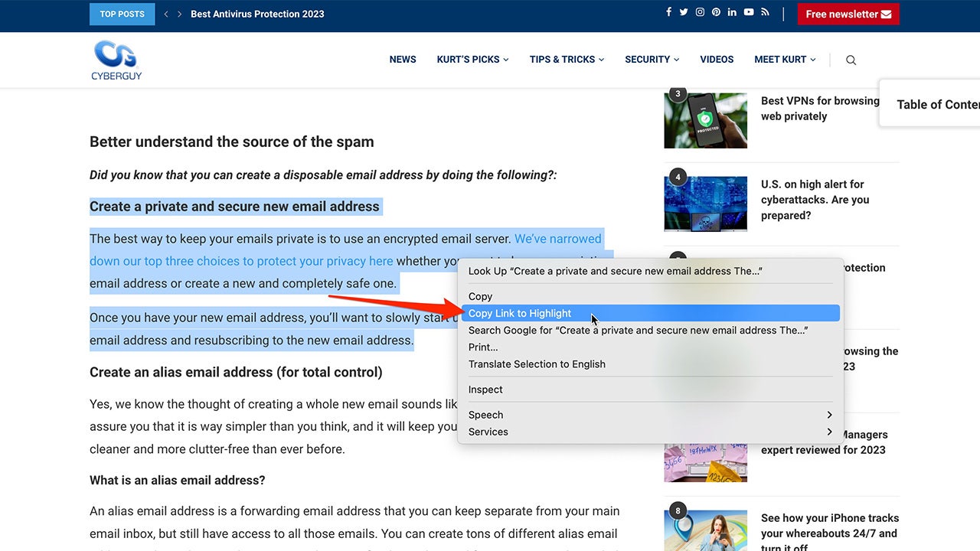Open cyberattacks article thumbnail

(705, 204)
